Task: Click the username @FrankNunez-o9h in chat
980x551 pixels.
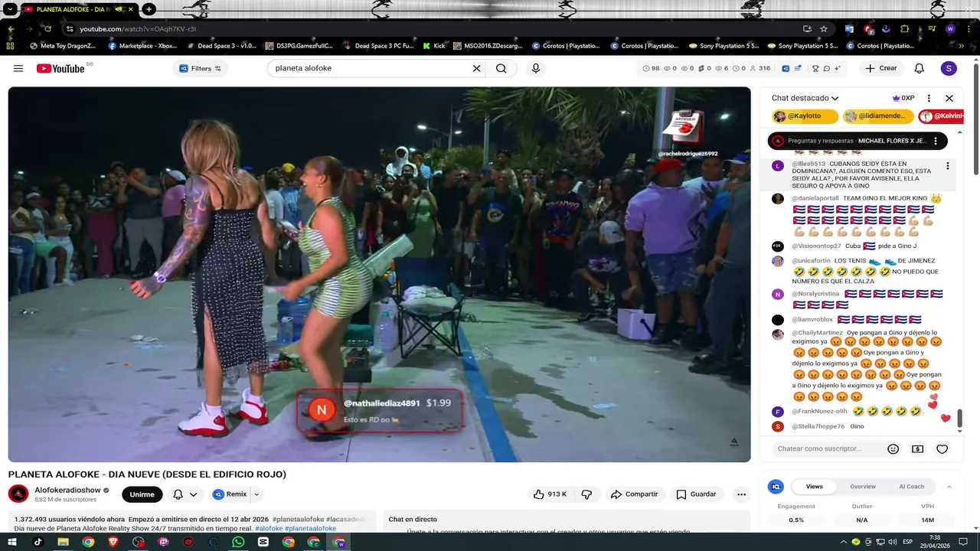Action: click(x=819, y=412)
